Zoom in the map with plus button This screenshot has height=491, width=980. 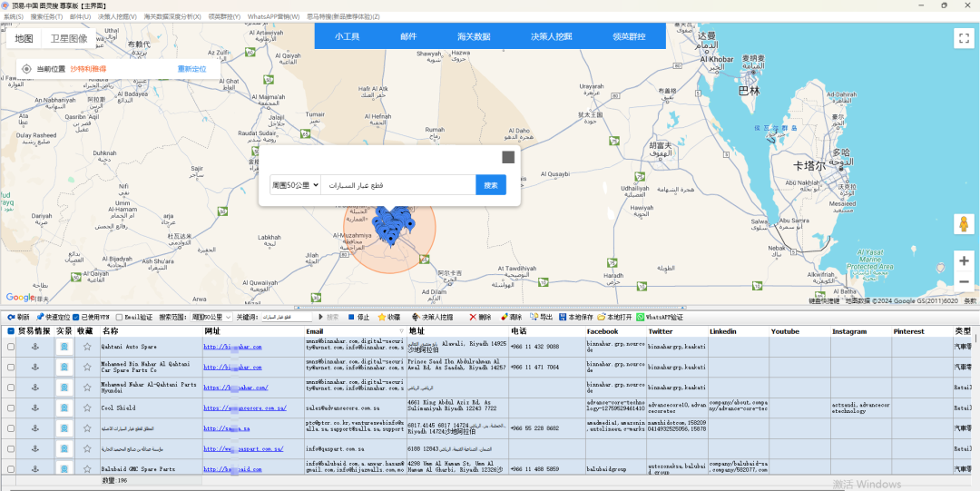pyautogui.click(x=964, y=260)
